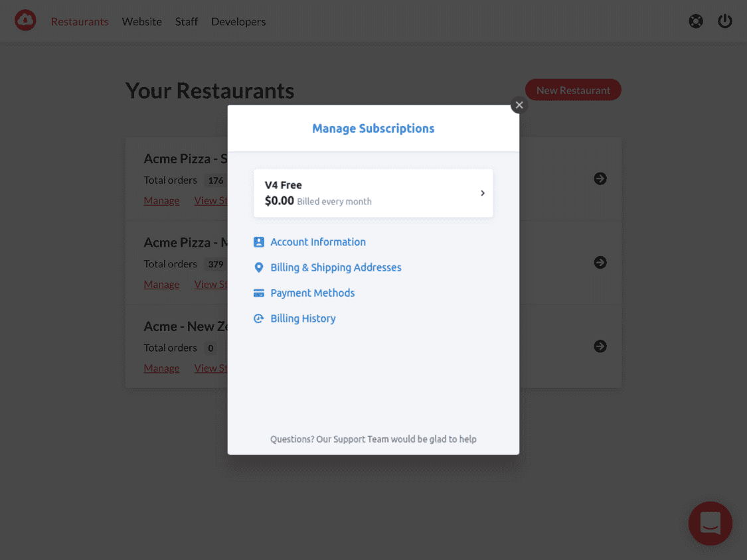Open the Billing & Shipping Addresses link
Image resolution: width=747 pixels, height=560 pixels.
(336, 267)
